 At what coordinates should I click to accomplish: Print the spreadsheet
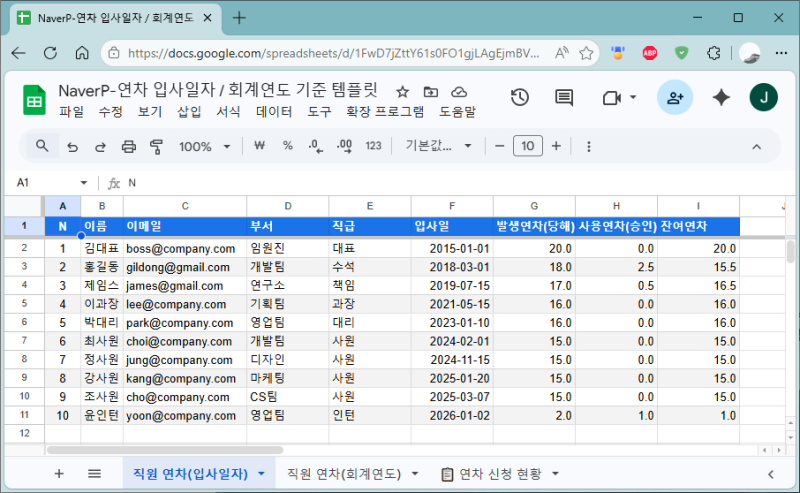pos(129,147)
